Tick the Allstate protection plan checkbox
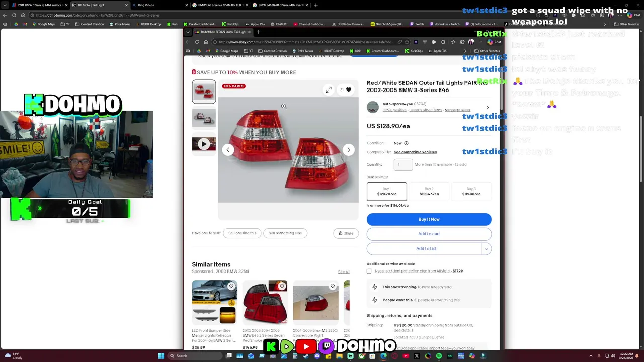Image resolution: width=644 pixels, height=362 pixels. 369,271
